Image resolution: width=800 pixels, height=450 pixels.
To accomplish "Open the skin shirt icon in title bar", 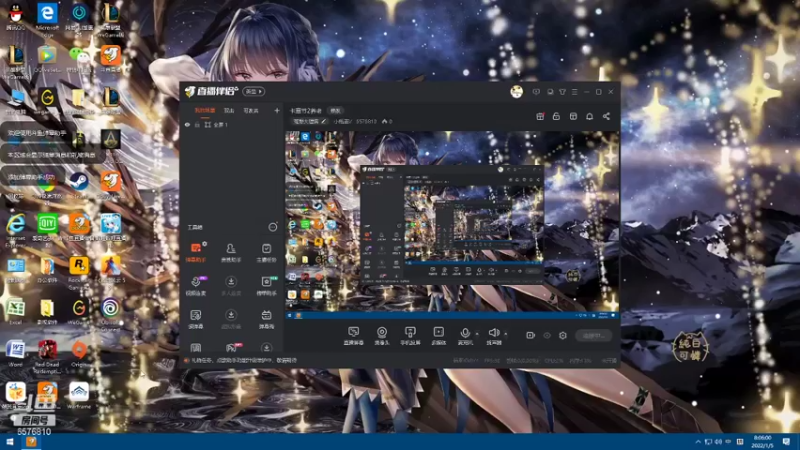I will pos(562,92).
